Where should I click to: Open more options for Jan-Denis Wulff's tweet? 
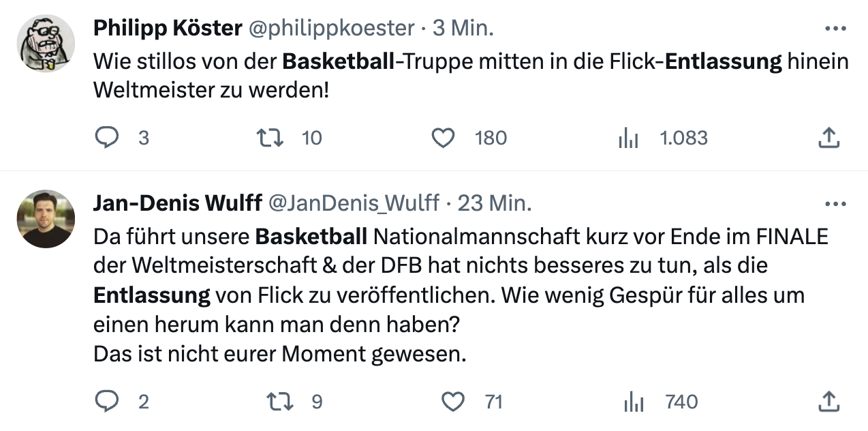(x=835, y=203)
